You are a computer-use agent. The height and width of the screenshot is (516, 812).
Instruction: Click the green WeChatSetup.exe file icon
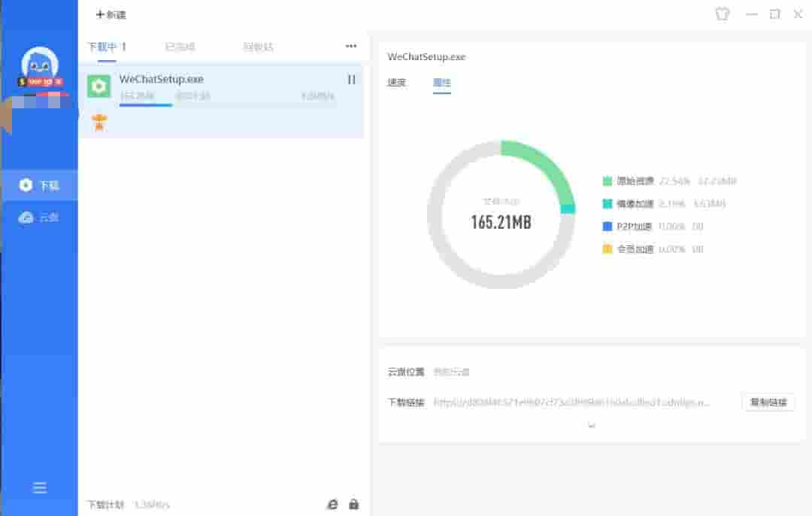tap(98, 86)
